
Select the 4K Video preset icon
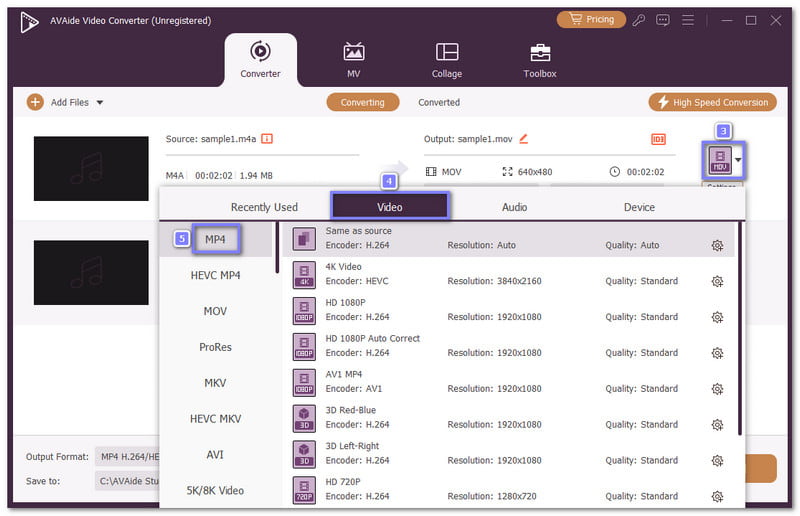304,275
